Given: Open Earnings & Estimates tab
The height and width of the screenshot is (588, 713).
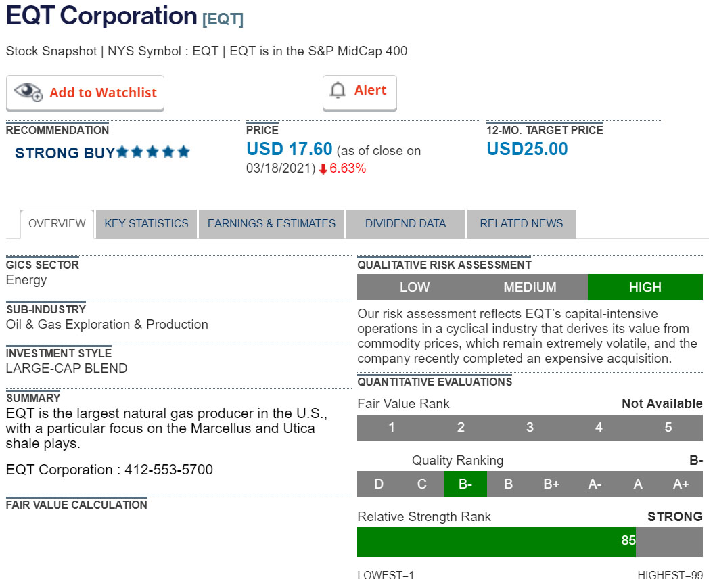Looking at the screenshot, I should 271,224.
